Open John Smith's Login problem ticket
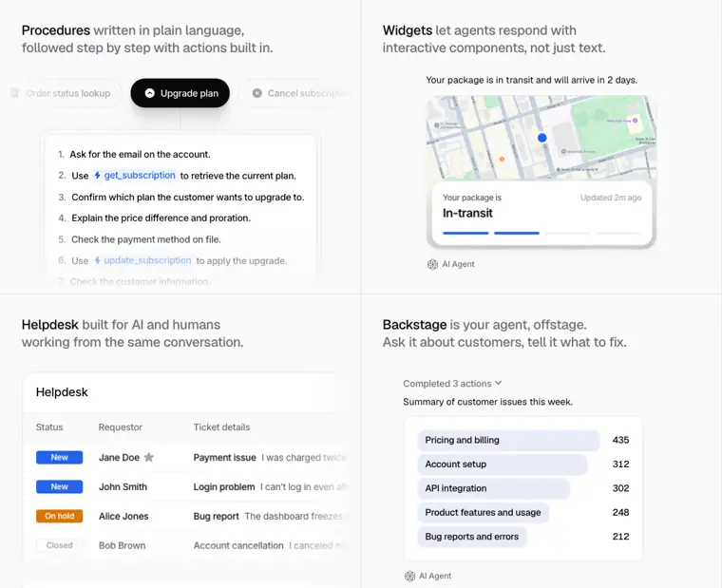 (x=224, y=486)
